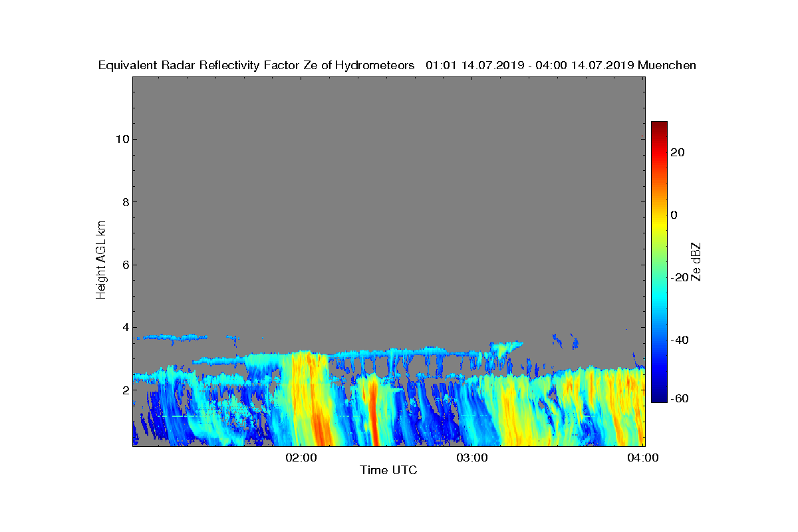Click the '20' colorbar tick label
The height and width of the screenshot is (532, 798).
pos(678,152)
